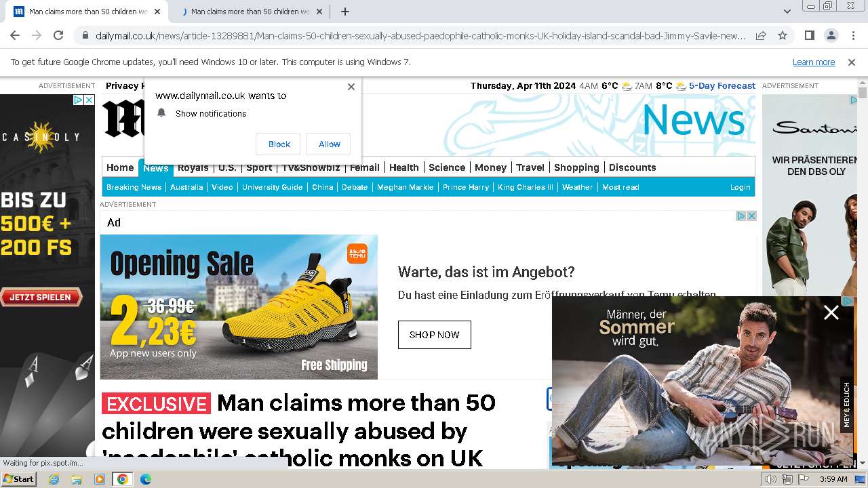Viewport: 868px width, 488px height.
Task: Open the EXCLUSIVE Man claims article headline
Action: click(298, 431)
